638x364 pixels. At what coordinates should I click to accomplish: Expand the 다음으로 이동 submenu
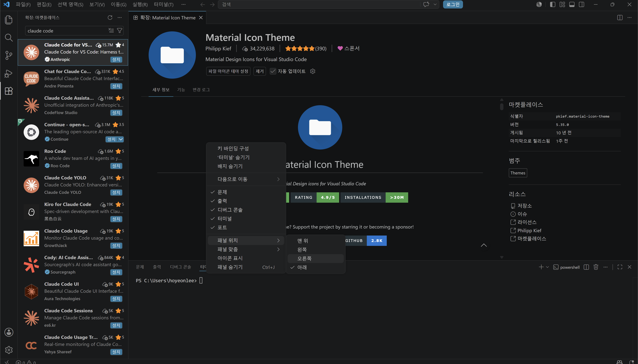tap(246, 179)
